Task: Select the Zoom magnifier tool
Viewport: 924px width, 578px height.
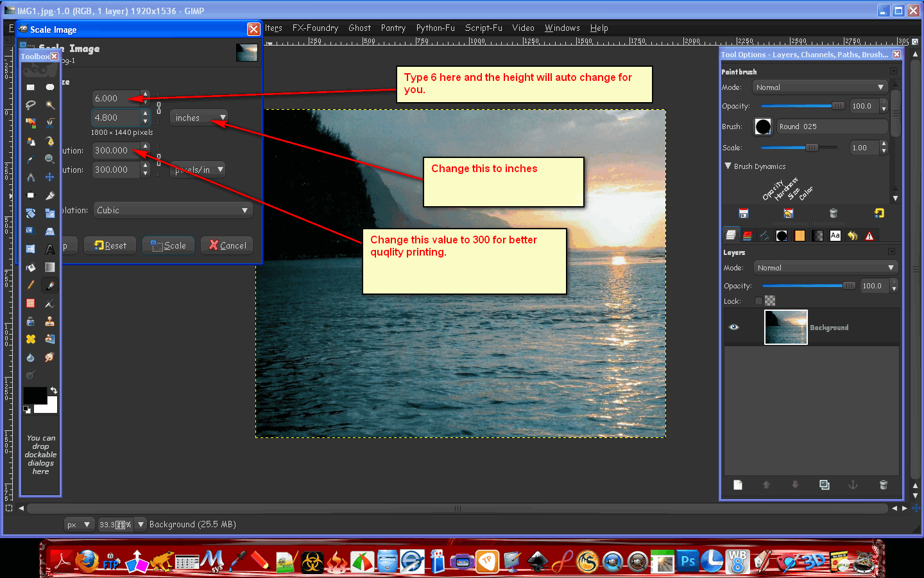Action: 49,159
